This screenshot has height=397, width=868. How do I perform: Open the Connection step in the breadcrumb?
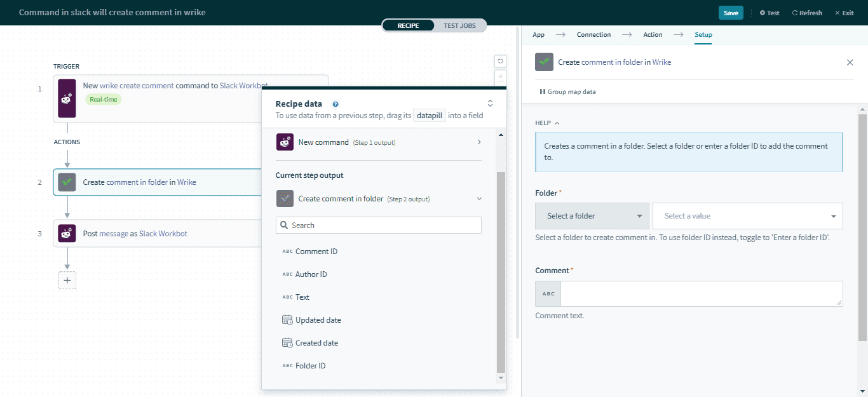click(x=593, y=34)
